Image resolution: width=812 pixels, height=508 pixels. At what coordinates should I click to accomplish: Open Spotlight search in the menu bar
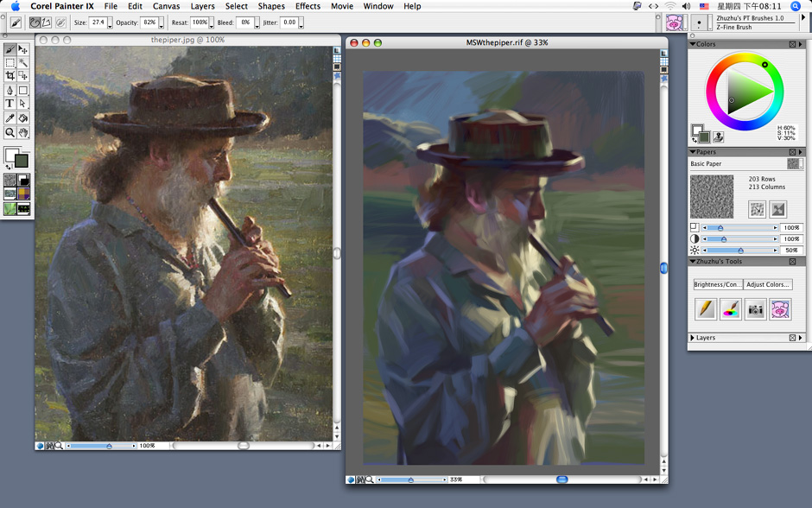tap(796, 6)
